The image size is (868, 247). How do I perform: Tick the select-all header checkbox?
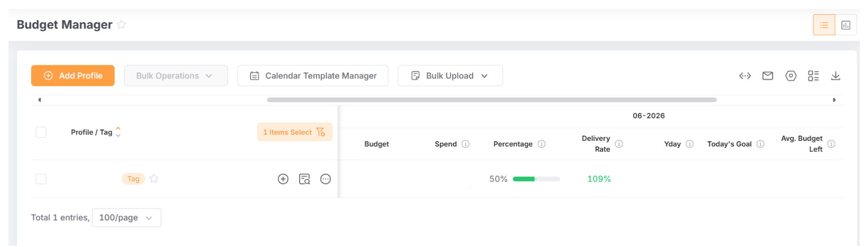[41, 132]
